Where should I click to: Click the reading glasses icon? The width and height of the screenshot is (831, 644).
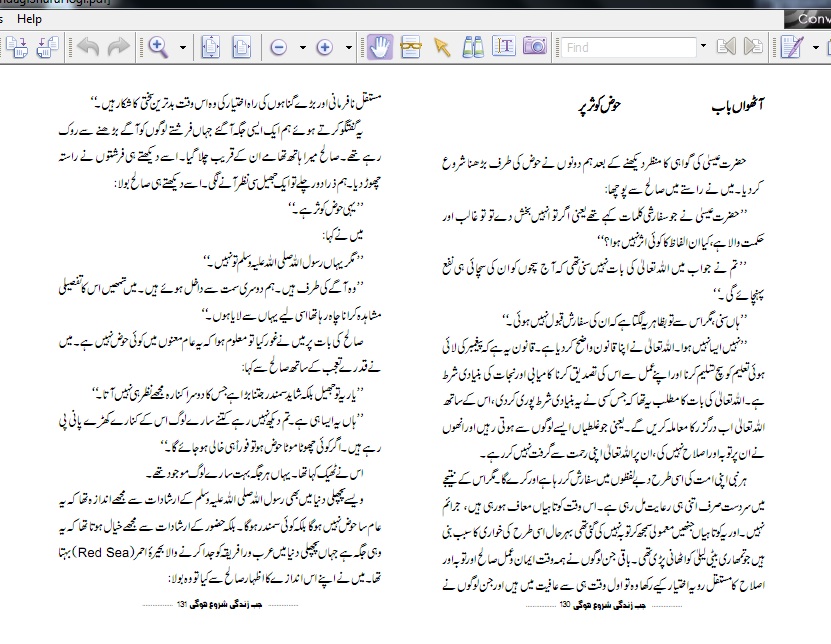point(411,47)
